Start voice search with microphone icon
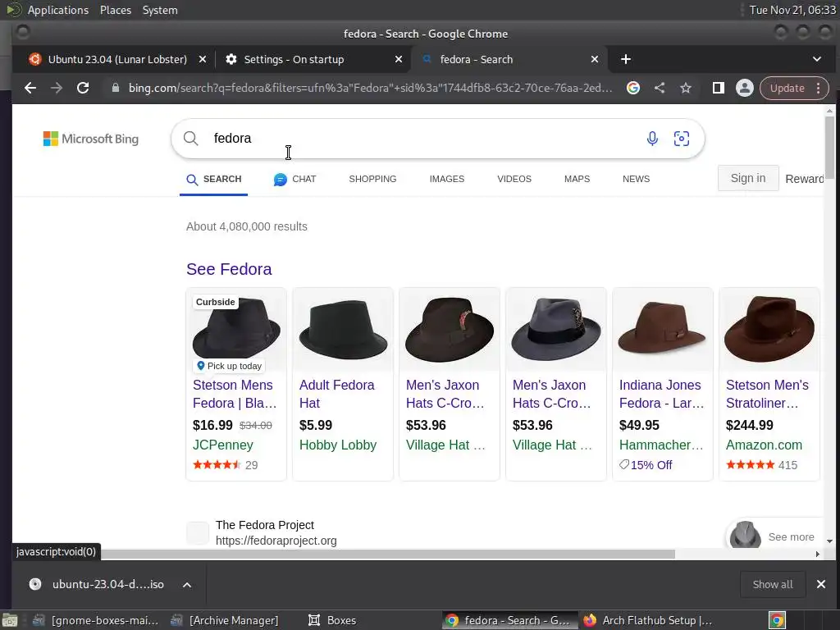 [x=652, y=139]
